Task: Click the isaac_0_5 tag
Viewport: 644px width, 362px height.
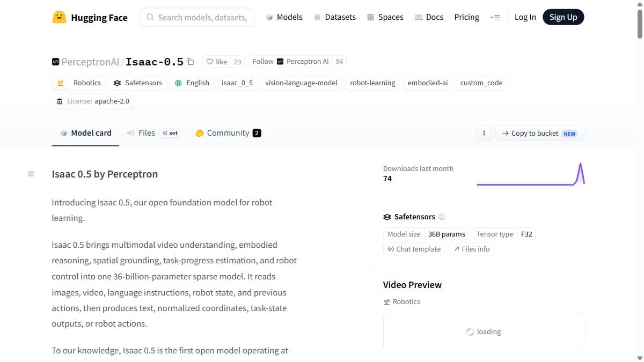Action: pyautogui.click(x=237, y=83)
